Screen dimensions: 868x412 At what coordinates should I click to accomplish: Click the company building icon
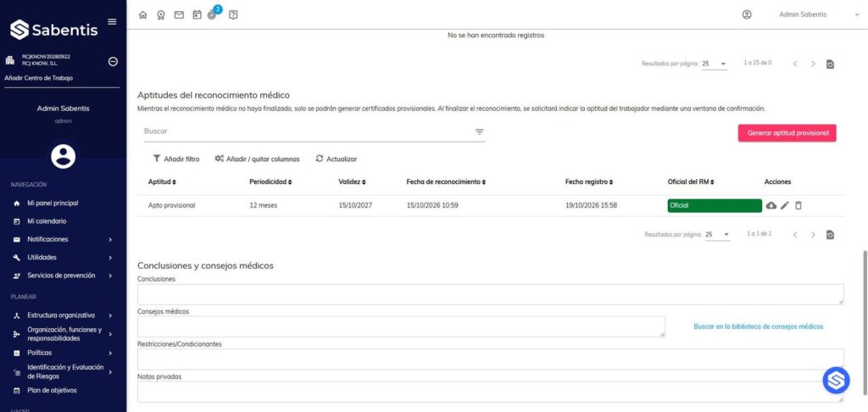click(10, 60)
